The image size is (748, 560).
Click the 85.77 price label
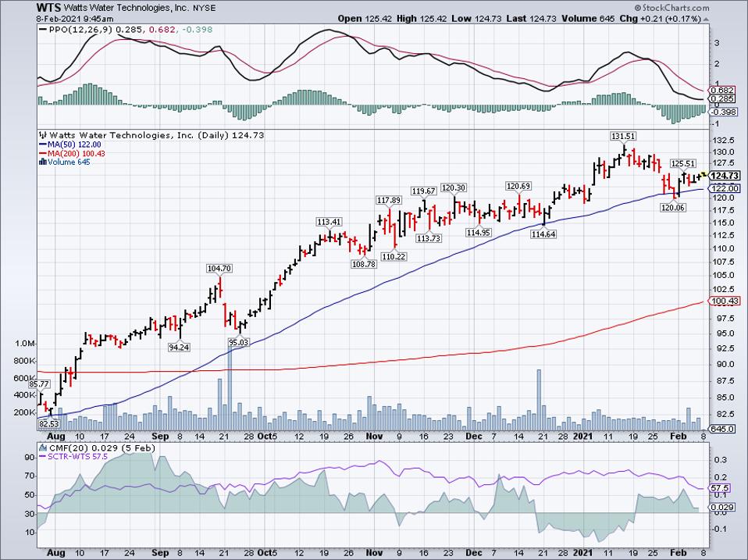pyautogui.click(x=38, y=384)
